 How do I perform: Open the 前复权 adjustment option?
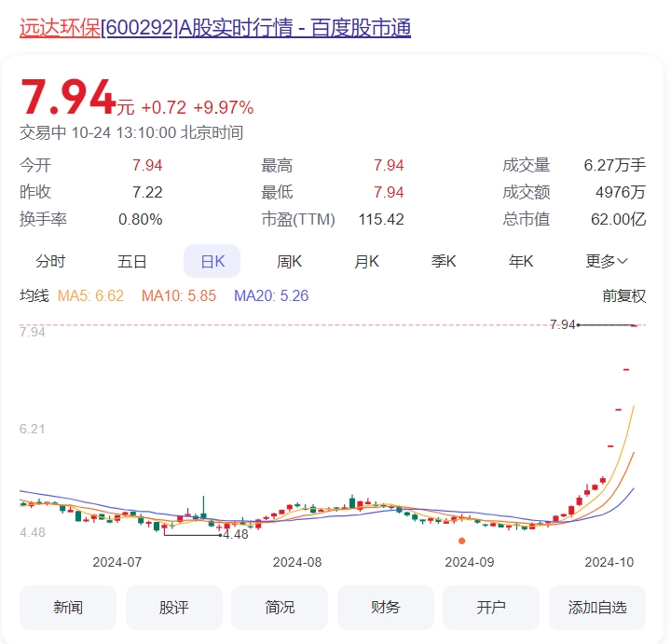623,296
